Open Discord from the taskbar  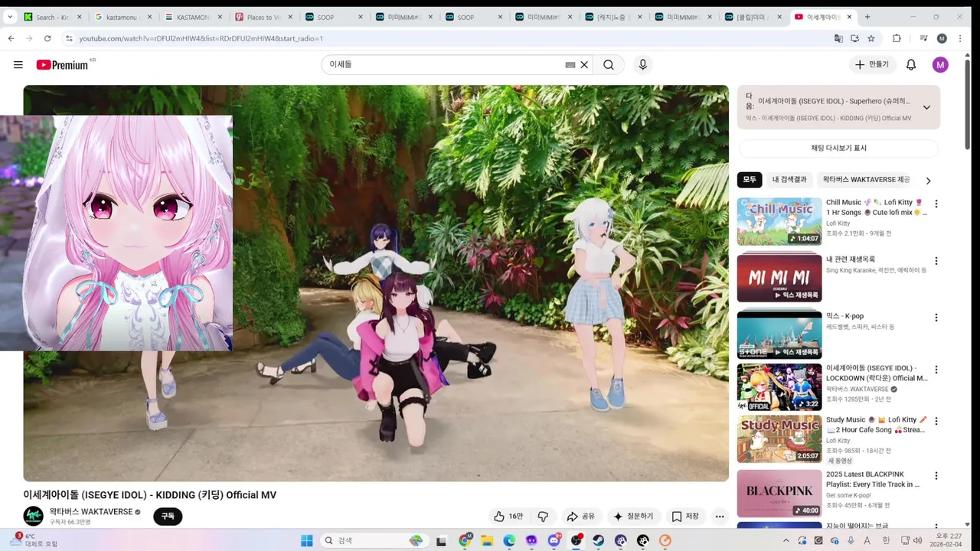(x=554, y=540)
